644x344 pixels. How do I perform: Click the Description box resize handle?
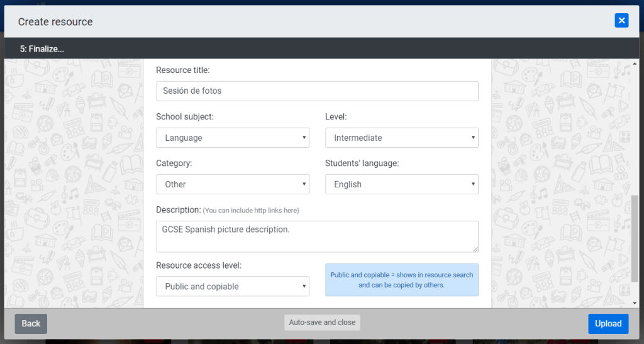click(x=475, y=248)
